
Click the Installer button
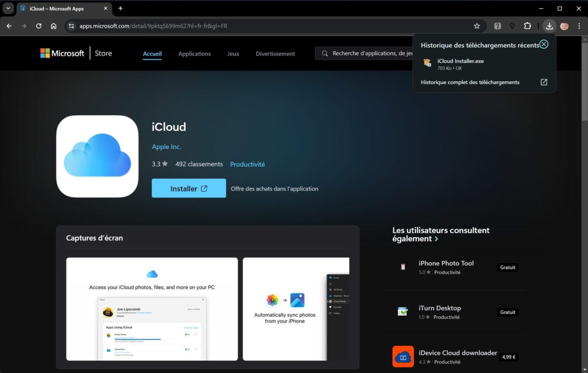(x=189, y=188)
